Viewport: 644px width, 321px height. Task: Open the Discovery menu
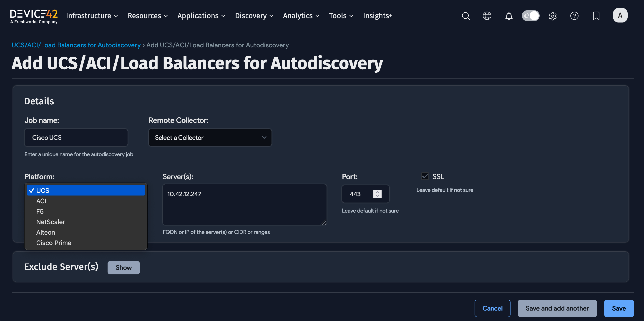(254, 16)
